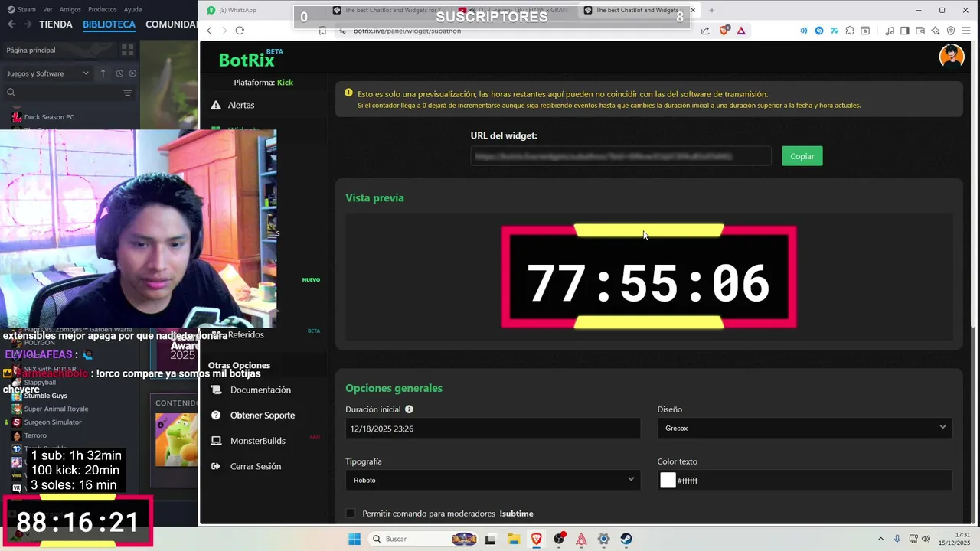
Task: Show hidden system tray icons chevron
Action: click(880, 539)
